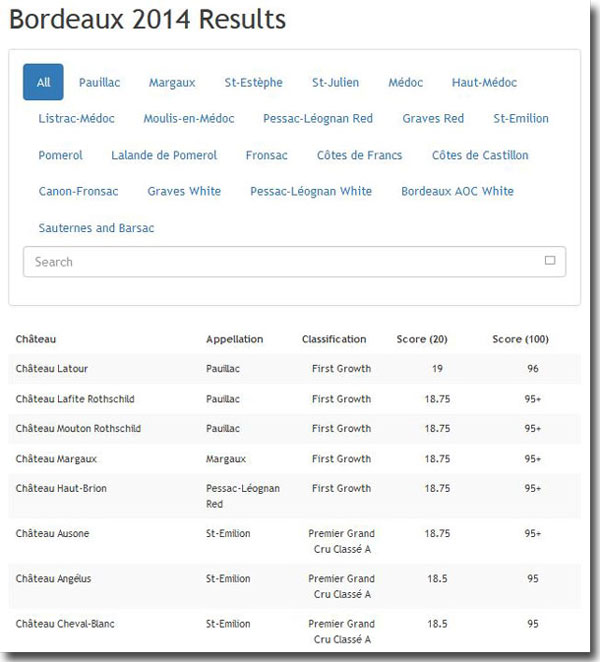The image size is (600, 662).
Task: Select Château Ausone name
Action: click(x=52, y=534)
